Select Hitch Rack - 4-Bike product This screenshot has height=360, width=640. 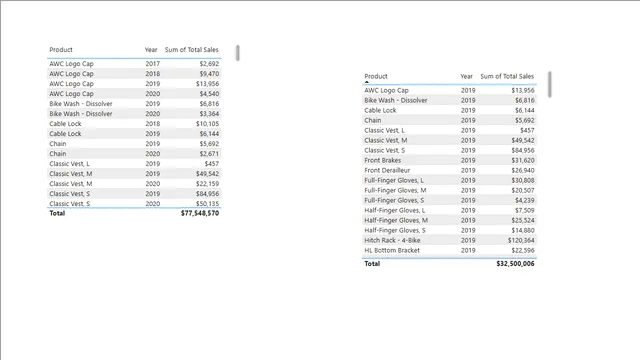[392, 240]
